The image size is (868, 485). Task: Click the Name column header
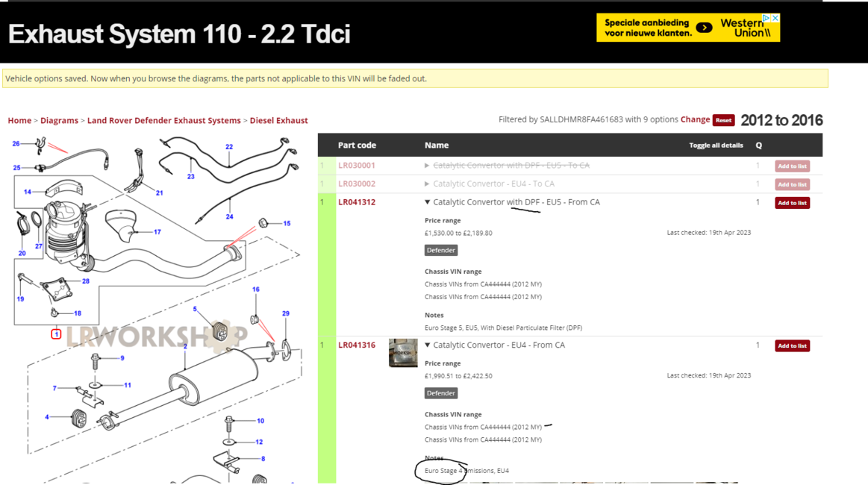pos(437,145)
